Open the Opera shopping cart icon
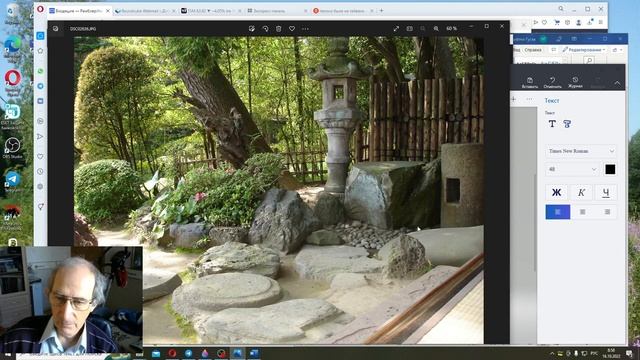The height and width of the screenshot is (360, 640). click(x=557, y=23)
